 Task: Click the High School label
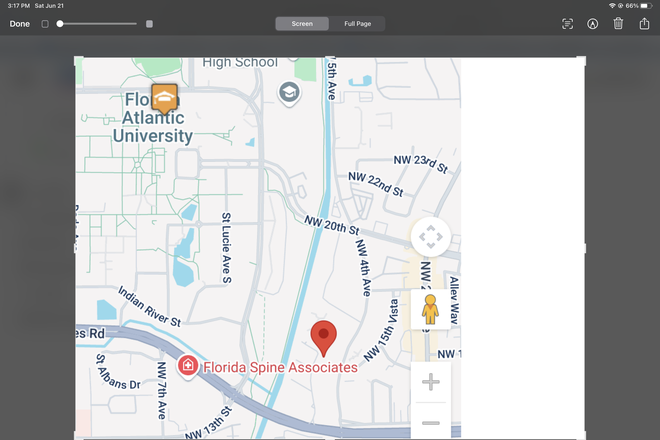pyautogui.click(x=240, y=62)
